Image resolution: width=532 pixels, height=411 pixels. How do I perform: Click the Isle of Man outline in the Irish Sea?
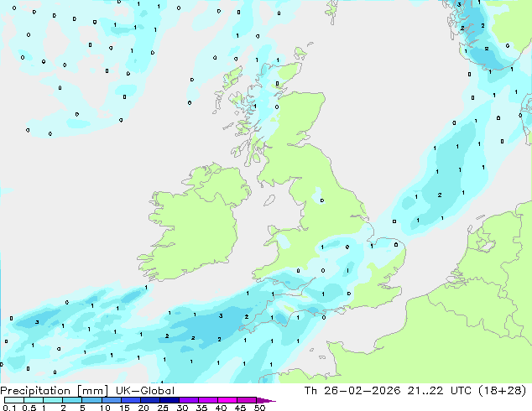(x=269, y=200)
